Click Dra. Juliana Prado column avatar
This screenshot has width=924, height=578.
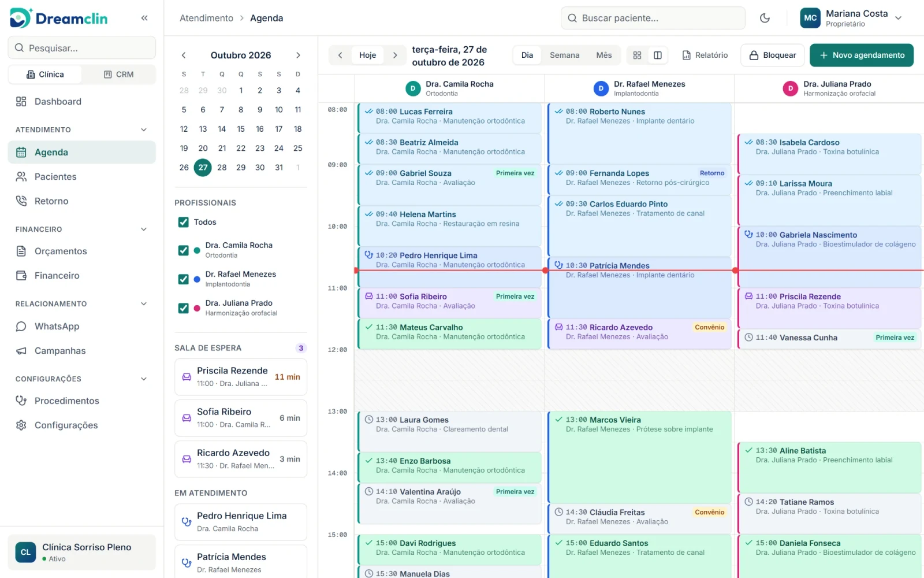tap(791, 88)
